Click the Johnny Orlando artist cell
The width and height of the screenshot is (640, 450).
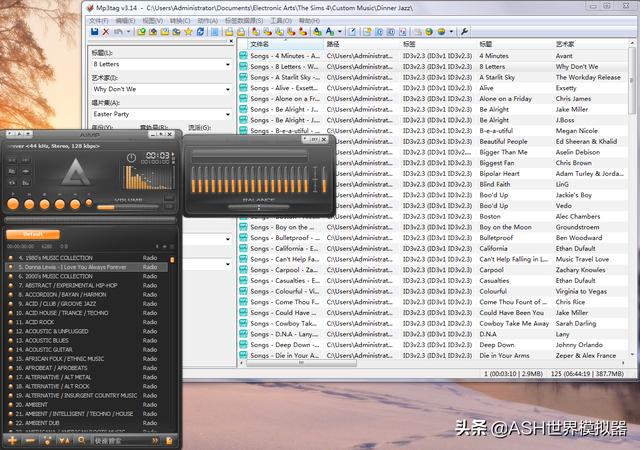pyautogui.click(x=579, y=345)
